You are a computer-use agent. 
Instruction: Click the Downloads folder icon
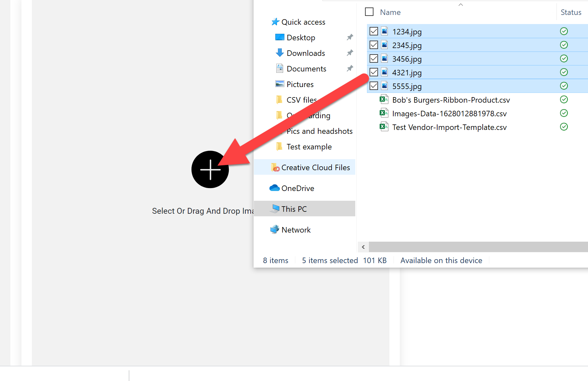pos(280,53)
